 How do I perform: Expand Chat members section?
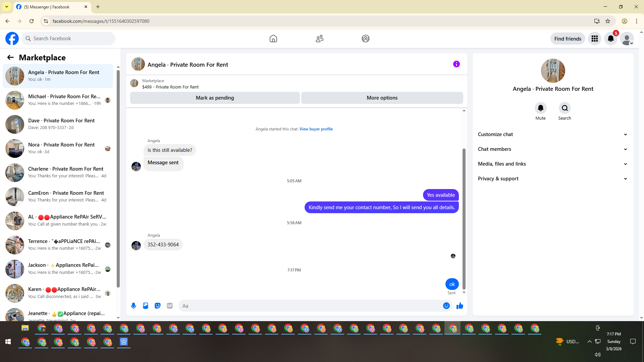(552, 149)
